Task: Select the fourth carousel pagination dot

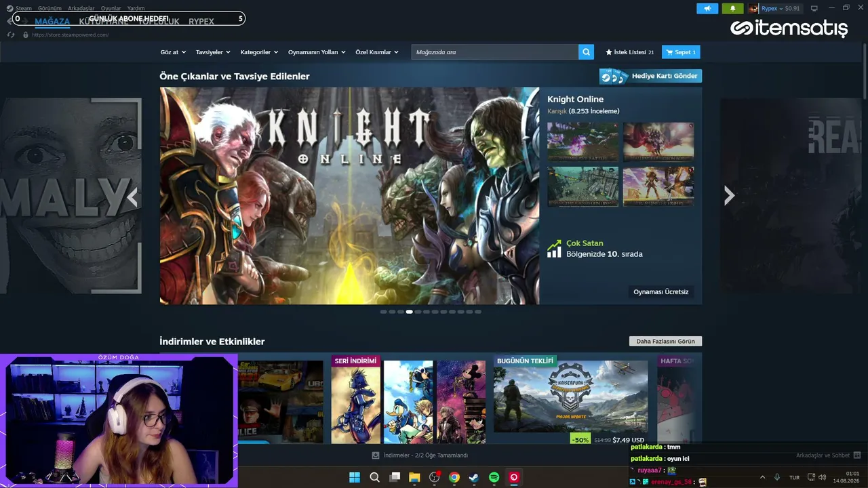Action: point(409,312)
